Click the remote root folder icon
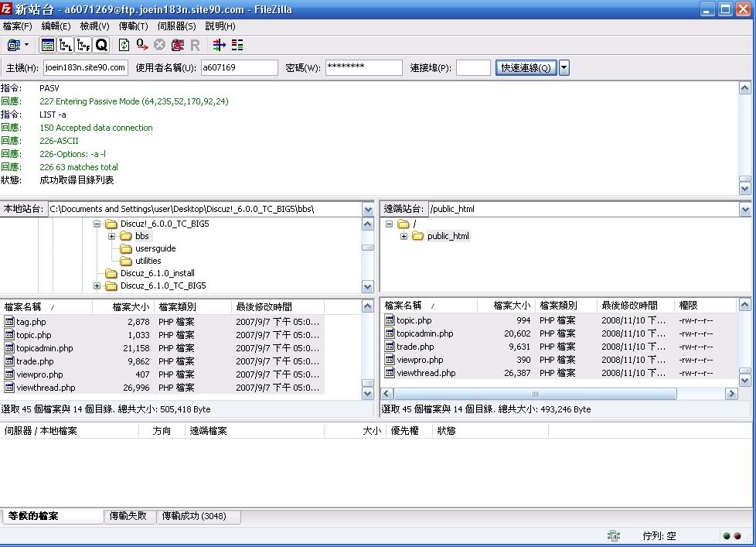The height and width of the screenshot is (547, 756). coord(404,224)
